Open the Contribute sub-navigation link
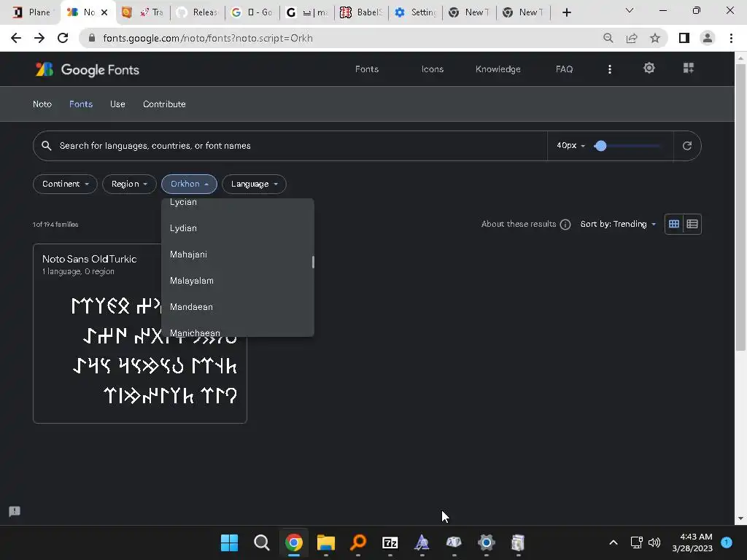 click(x=164, y=104)
